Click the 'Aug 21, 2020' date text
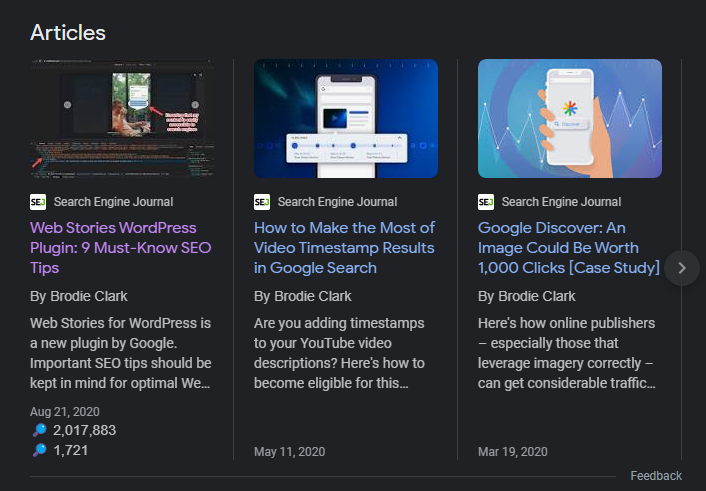 [x=65, y=412]
